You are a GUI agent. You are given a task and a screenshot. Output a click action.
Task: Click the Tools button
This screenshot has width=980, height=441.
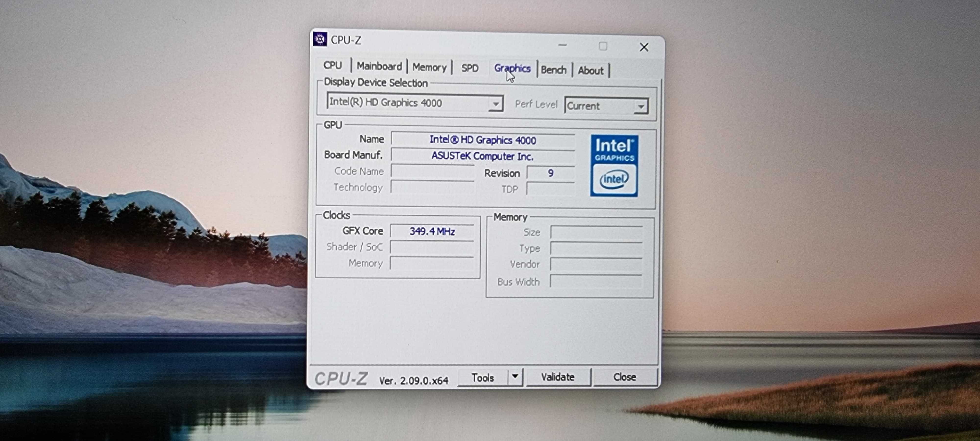tap(482, 378)
